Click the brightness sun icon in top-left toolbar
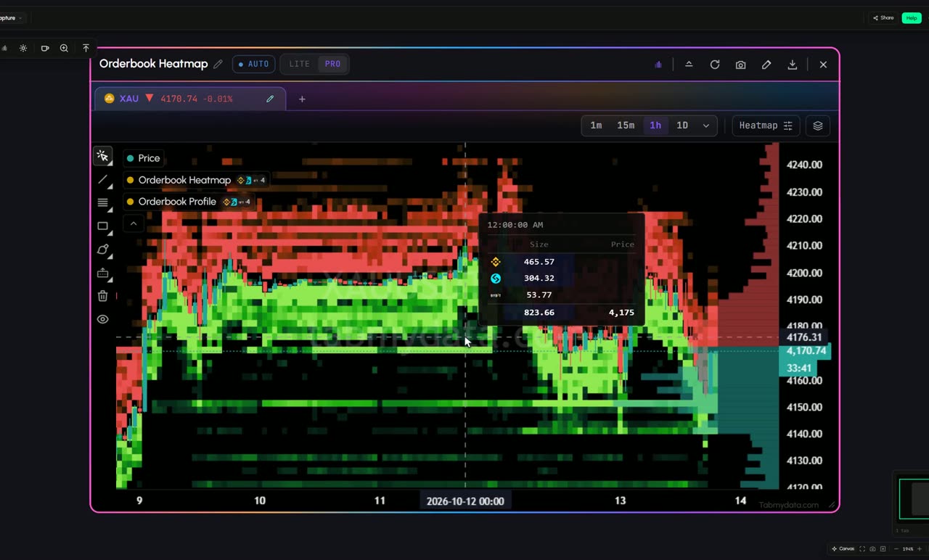Viewport: 929px width, 560px height. tap(23, 48)
